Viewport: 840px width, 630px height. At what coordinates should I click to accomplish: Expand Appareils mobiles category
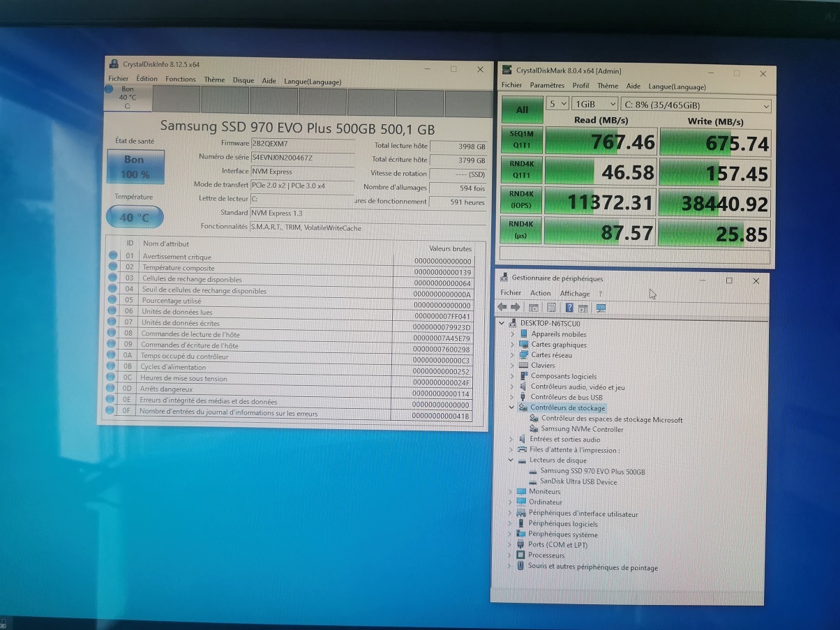512,334
